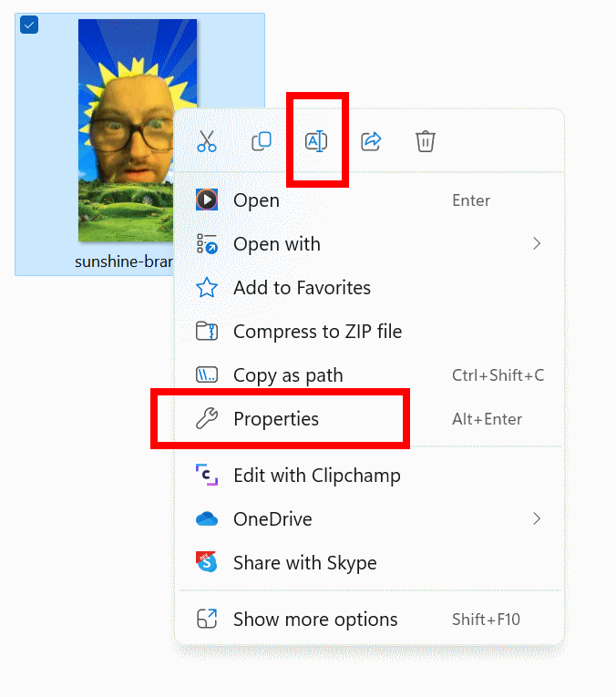This screenshot has width=616, height=697.
Task: Click the OneDrive cloud icon
Action: point(207,518)
